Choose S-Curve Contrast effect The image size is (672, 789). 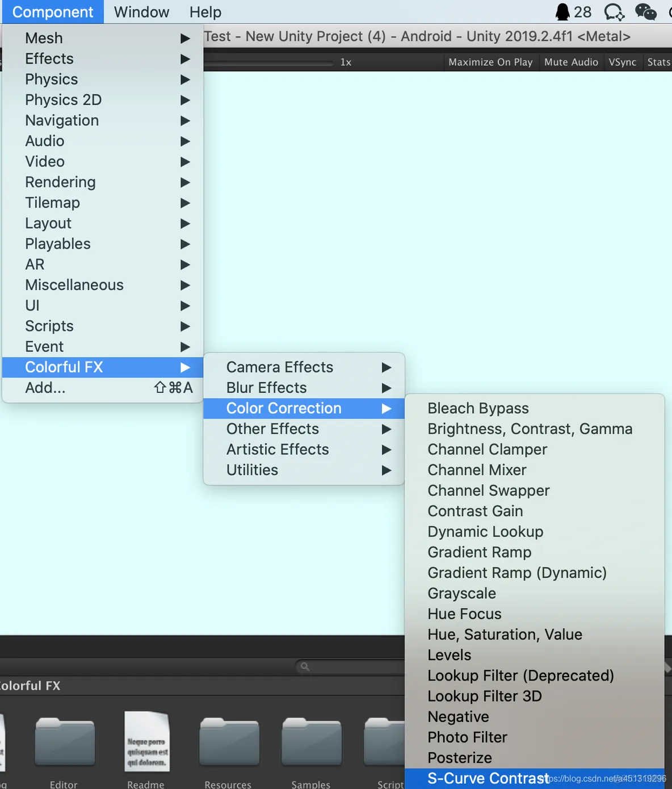tap(535, 778)
